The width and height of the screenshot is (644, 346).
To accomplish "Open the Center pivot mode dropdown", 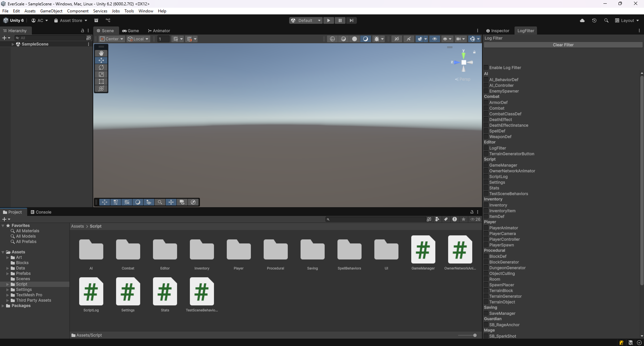I will coord(112,39).
